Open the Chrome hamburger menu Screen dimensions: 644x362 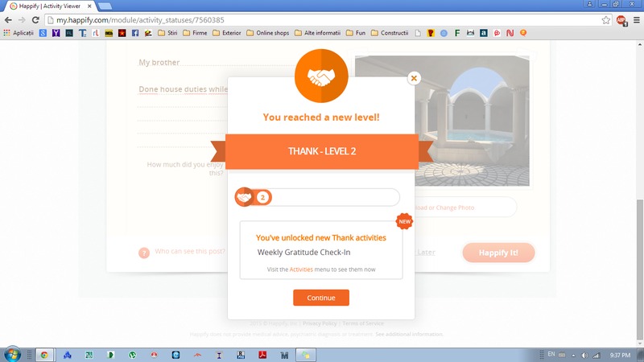[x=637, y=20]
